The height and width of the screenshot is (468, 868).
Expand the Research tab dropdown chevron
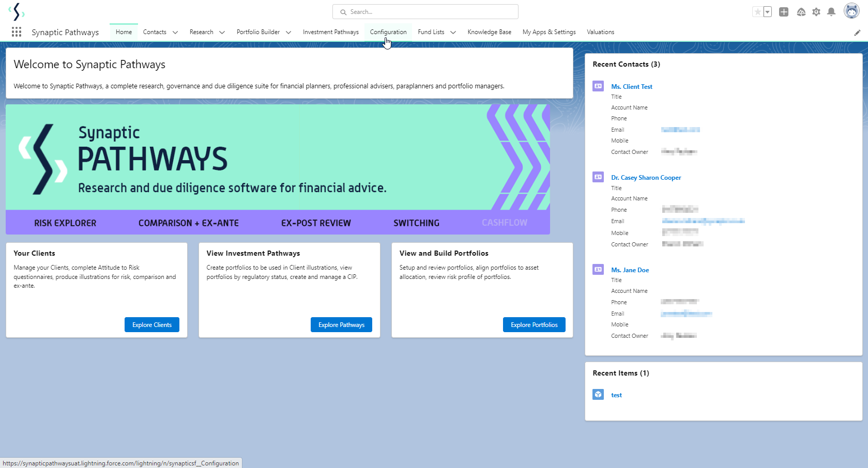coord(222,32)
